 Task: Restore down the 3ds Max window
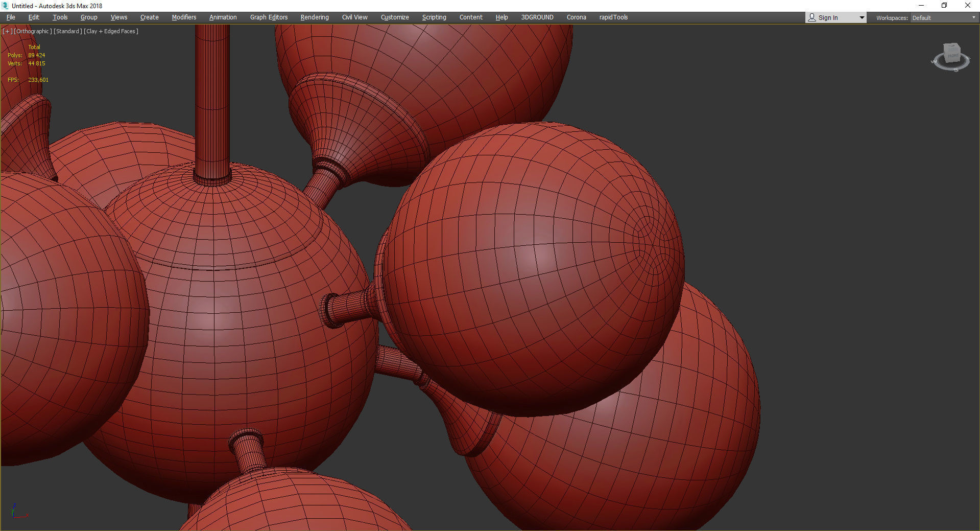pyautogui.click(x=944, y=6)
